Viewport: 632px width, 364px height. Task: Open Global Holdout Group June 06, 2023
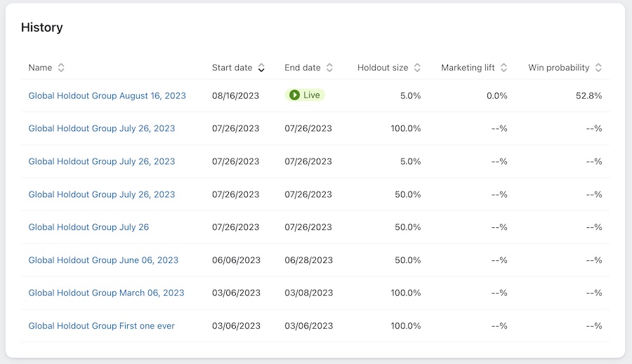pyautogui.click(x=103, y=260)
